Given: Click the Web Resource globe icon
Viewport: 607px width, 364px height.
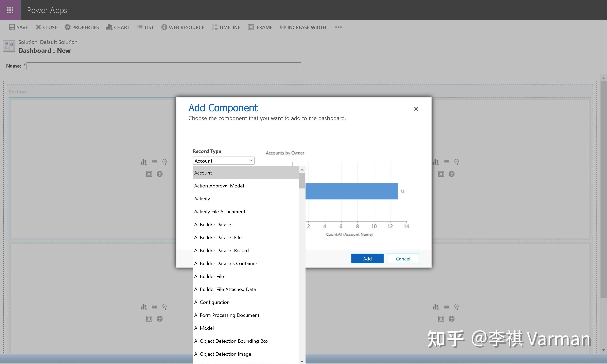Looking at the screenshot, I should (164, 27).
